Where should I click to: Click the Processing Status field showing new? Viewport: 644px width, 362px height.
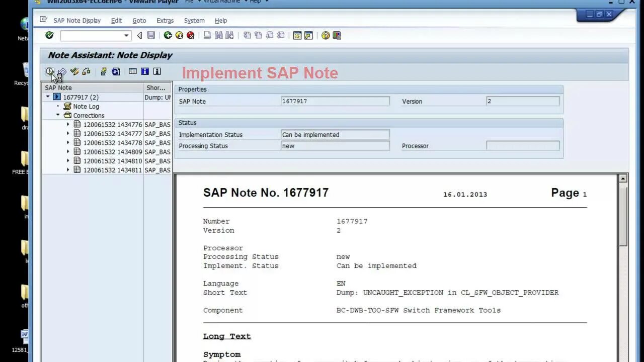coord(335,146)
